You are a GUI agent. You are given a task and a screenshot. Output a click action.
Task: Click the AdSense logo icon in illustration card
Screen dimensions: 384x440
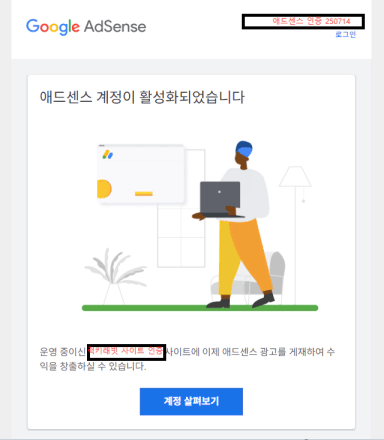(108, 155)
